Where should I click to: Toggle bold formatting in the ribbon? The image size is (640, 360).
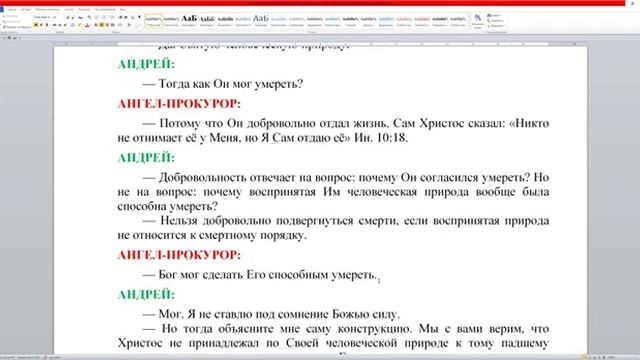[x=36, y=25]
